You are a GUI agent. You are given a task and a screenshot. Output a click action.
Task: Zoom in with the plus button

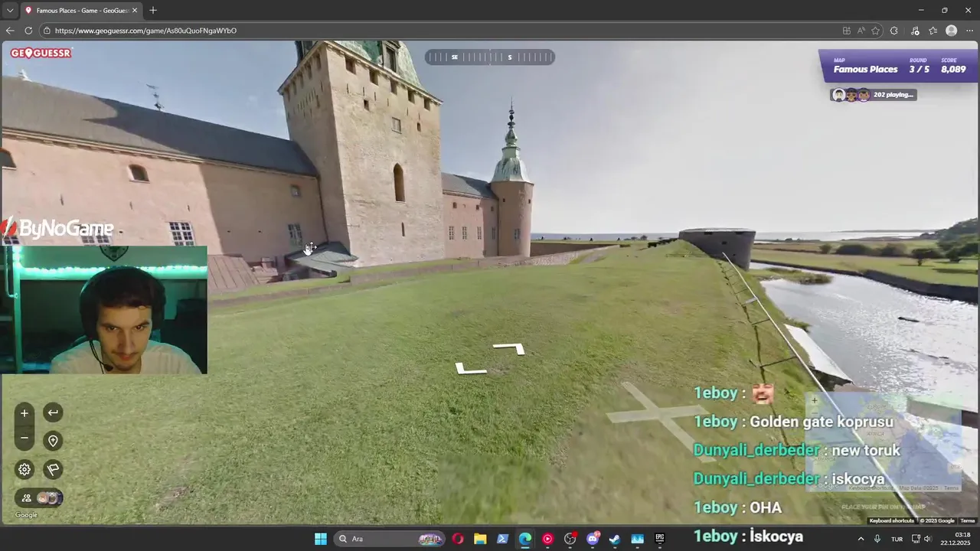(x=24, y=413)
